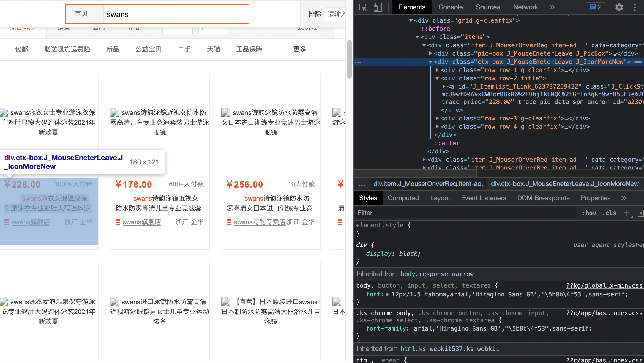
Task: Click the 排除 exclude keyword input
Action: pyautogui.click(x=336, y=14)
